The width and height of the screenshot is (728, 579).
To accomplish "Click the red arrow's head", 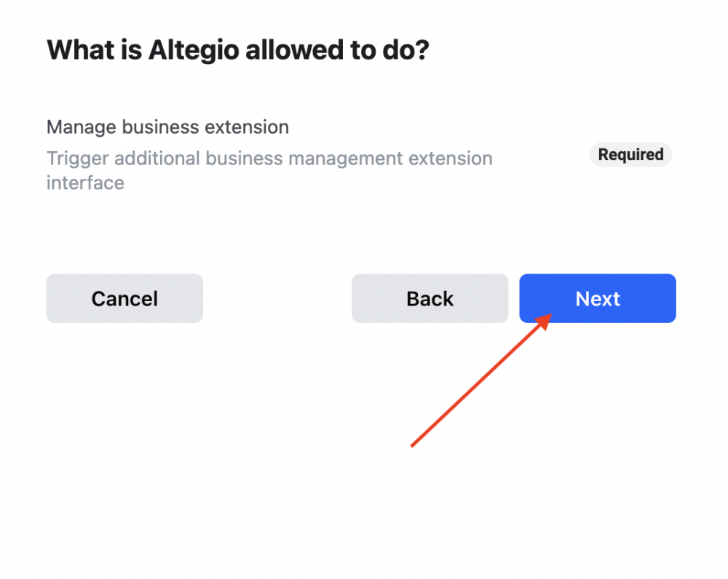I will tap(544, 321).
